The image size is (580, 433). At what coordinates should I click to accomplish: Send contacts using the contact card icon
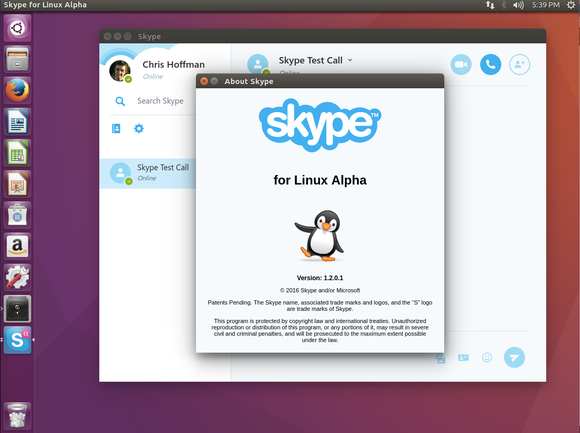coord(463,358)
